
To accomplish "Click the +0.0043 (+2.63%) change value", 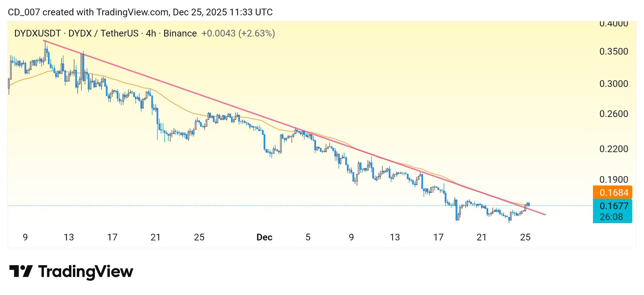I will (x=238, y=33).
